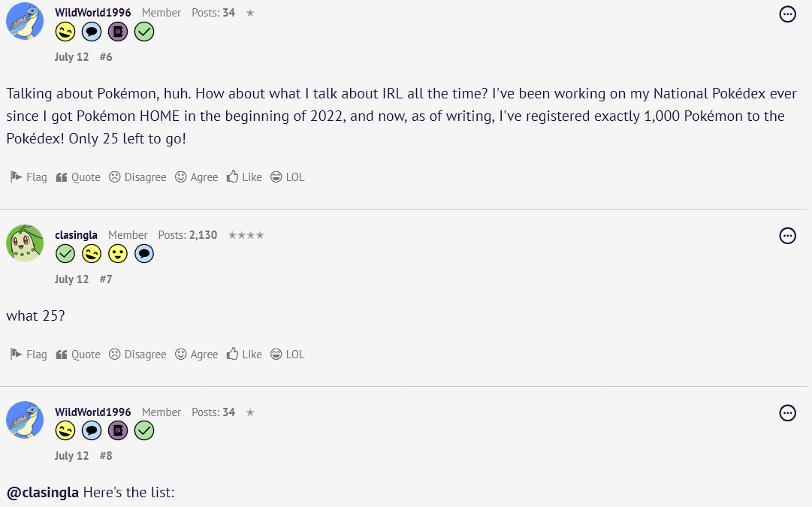The image size is (812, 507).
Task: Open options menu for post #6
Action: pyautogui.click(x=787, y=14)
